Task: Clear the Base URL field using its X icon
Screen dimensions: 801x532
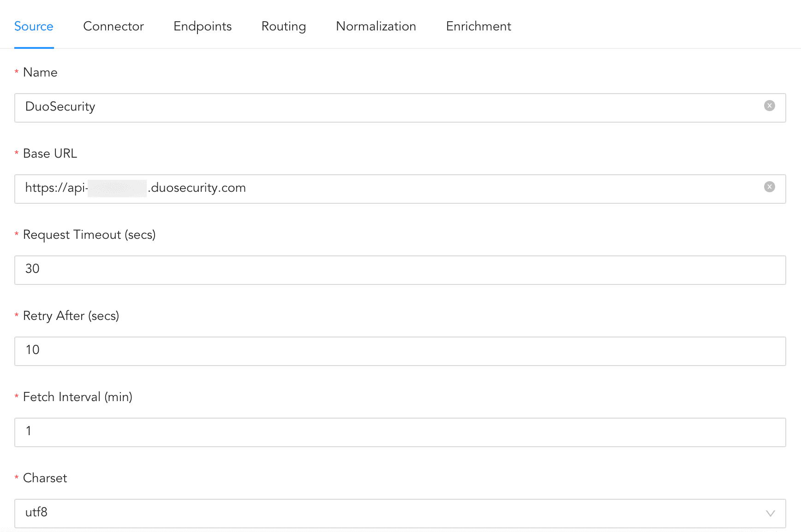Action: (769, 187)
